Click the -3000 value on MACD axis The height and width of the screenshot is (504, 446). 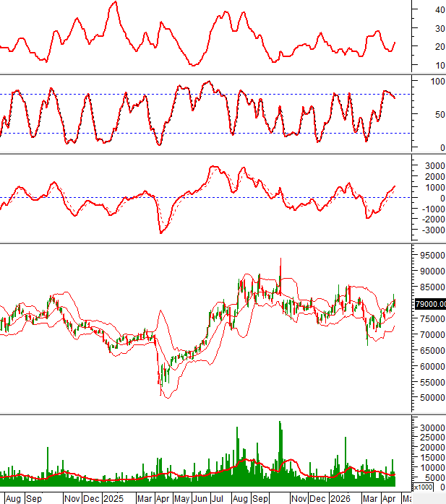click(x=431, y=230)
